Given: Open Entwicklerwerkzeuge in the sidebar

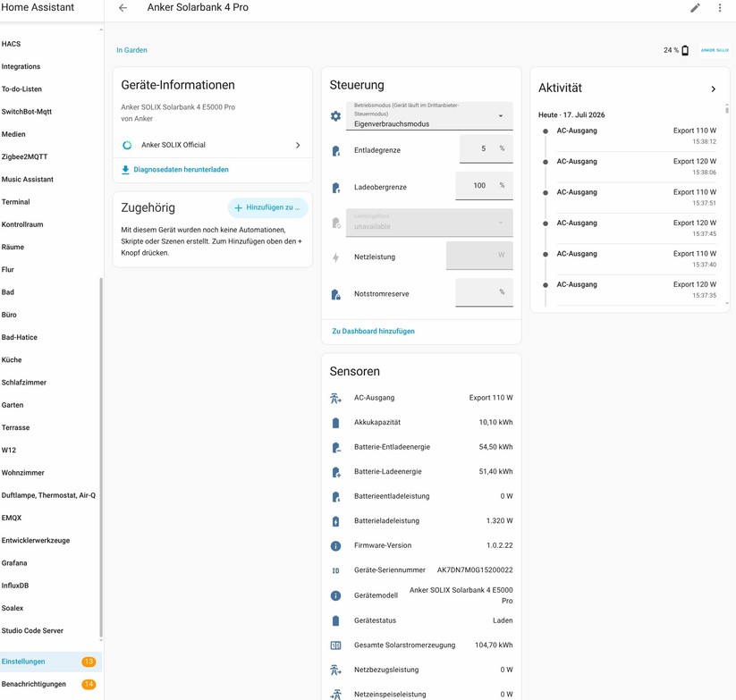Looking at the screenshot, I should coord(50,541).
